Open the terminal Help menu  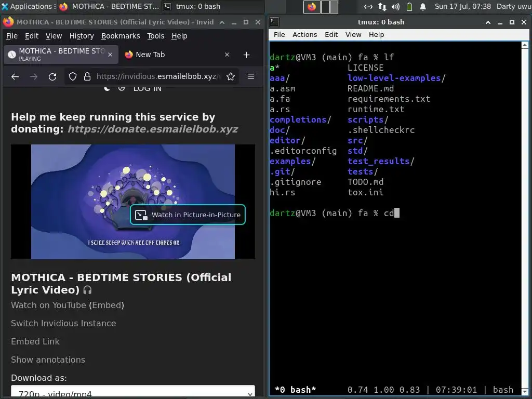click(x=376, y=35)
